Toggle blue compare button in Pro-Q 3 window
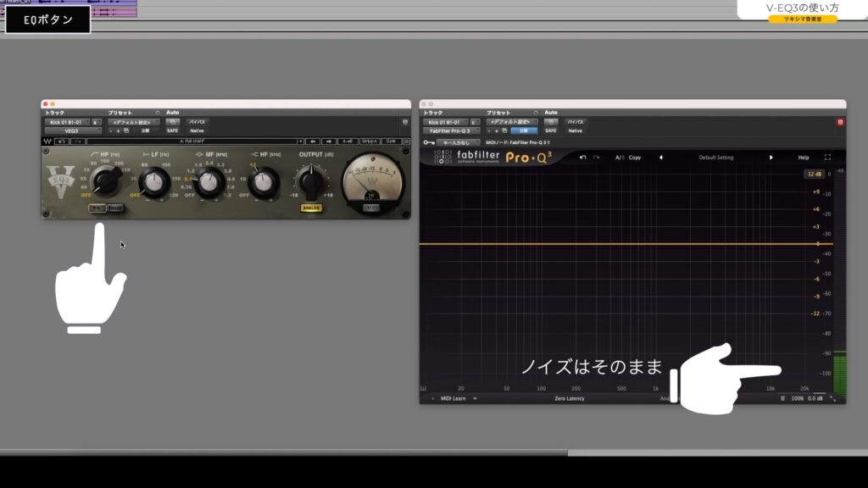 click(524, 131)
